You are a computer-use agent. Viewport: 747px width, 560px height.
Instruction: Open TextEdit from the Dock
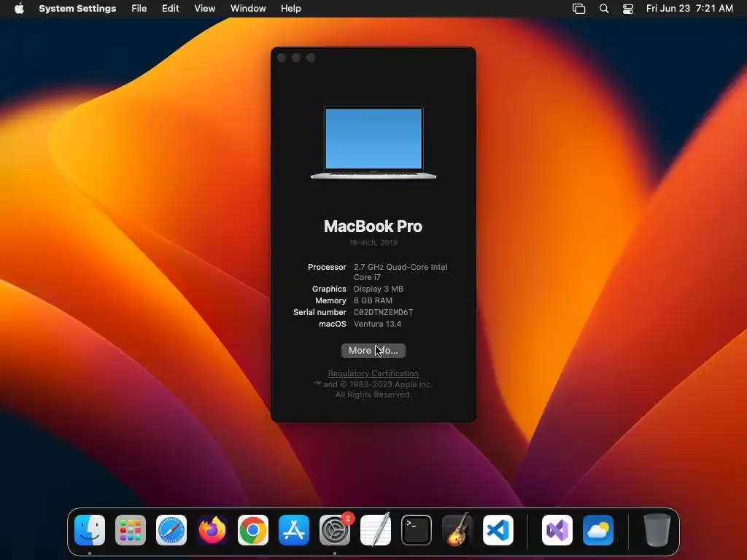tap(376, 530)
